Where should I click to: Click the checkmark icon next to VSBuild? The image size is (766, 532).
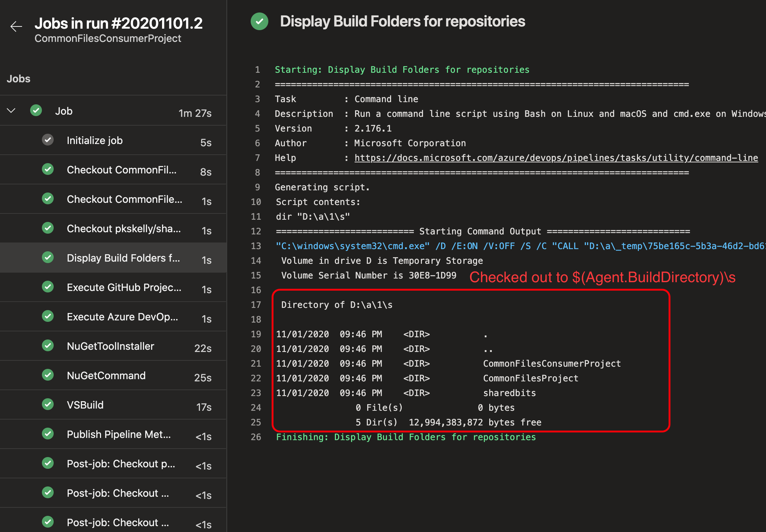point(48,404)
